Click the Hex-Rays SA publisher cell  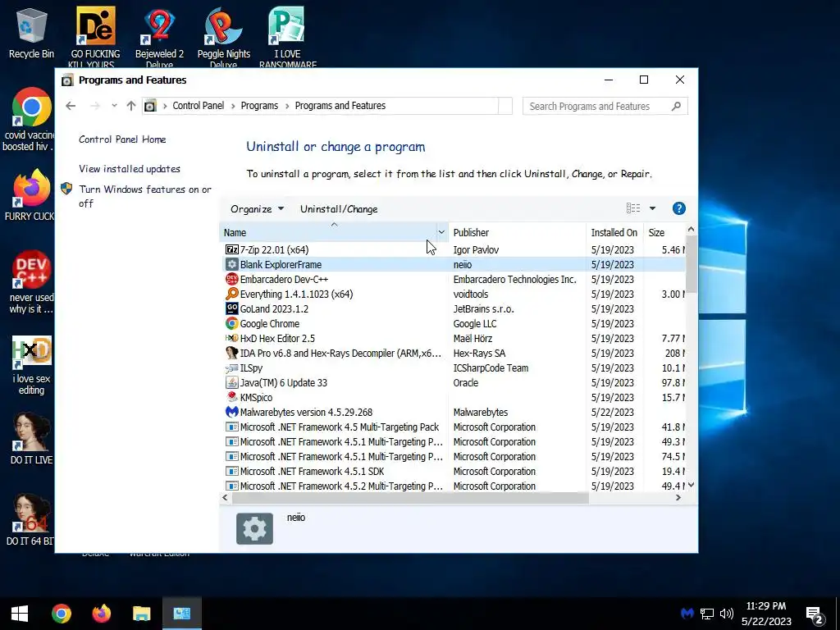pos(479,353)
